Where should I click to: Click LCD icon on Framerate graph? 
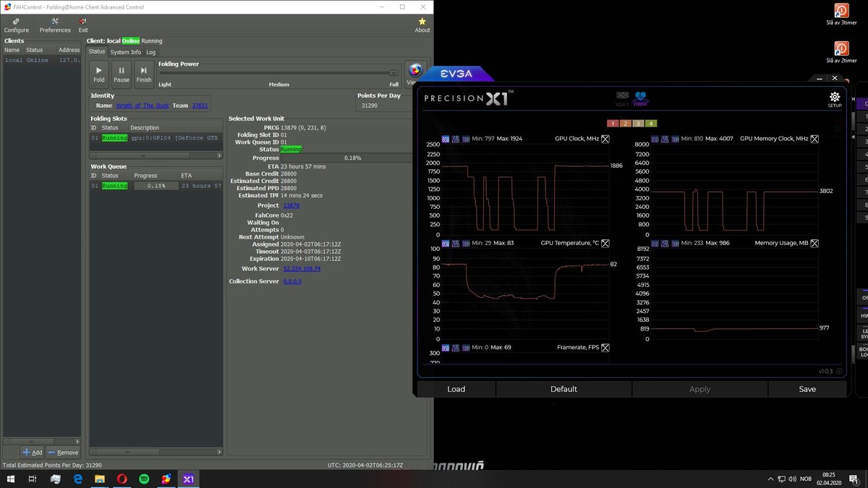coord(456,348)
